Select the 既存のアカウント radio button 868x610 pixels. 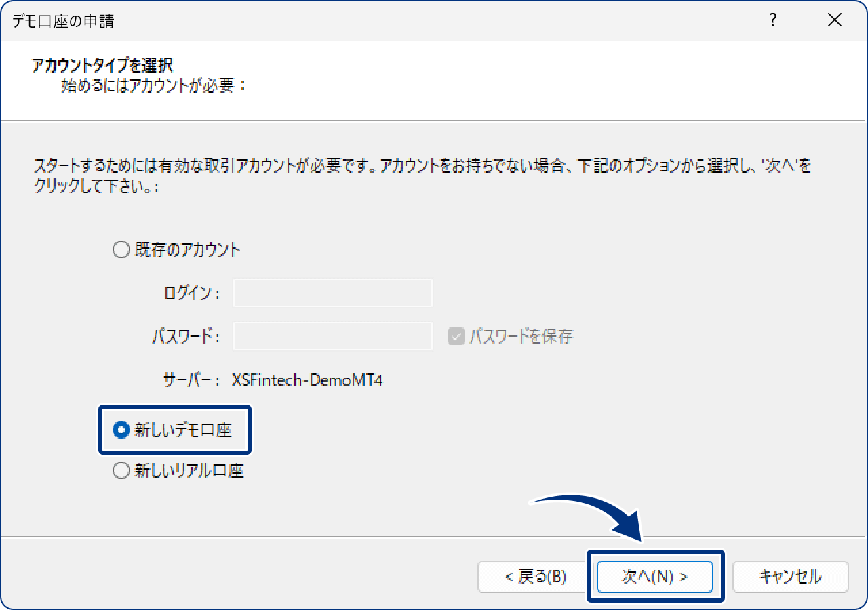coord(122,249)
